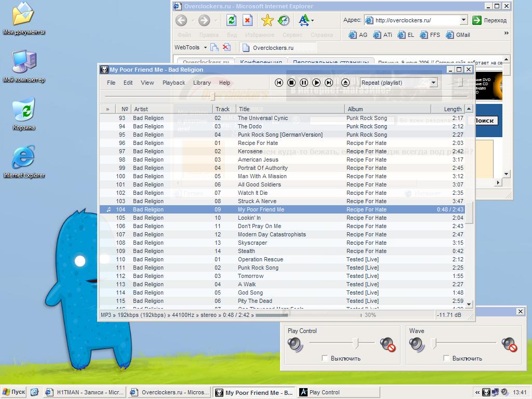Open the Edit menu in player
Viewport: 532px width, 399px height.
pos(128,83)
